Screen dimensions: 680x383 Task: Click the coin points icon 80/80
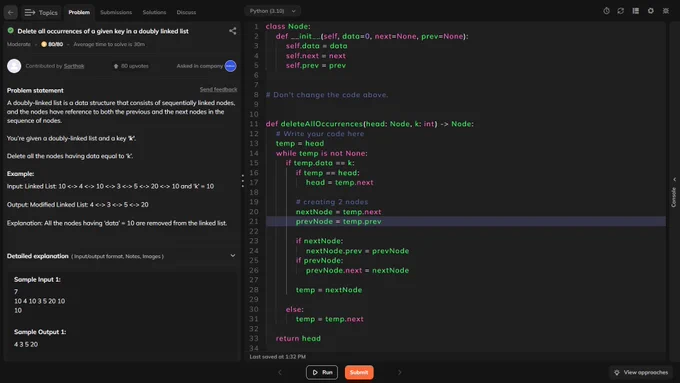click(x=44, y=44)
